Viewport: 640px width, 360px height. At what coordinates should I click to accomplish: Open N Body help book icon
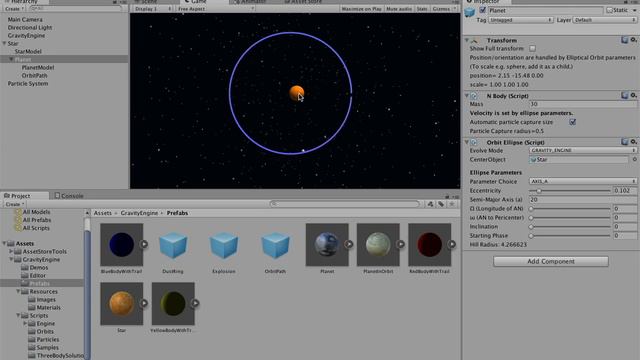[x=624, y=96]
